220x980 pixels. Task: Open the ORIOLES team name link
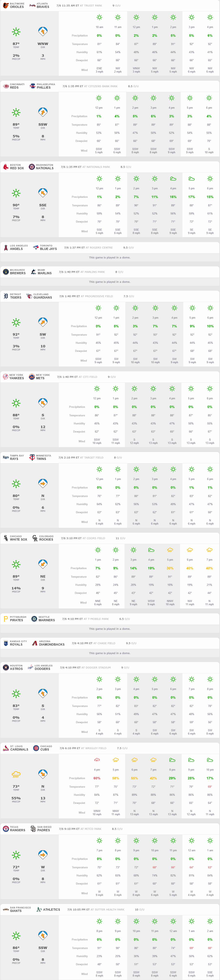[x=17, y=7]
